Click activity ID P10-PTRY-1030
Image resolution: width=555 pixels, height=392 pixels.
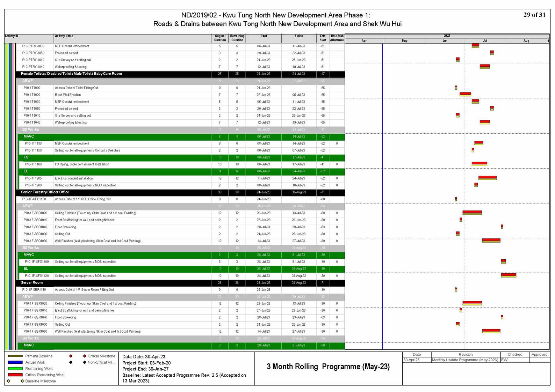click(33, 46)
